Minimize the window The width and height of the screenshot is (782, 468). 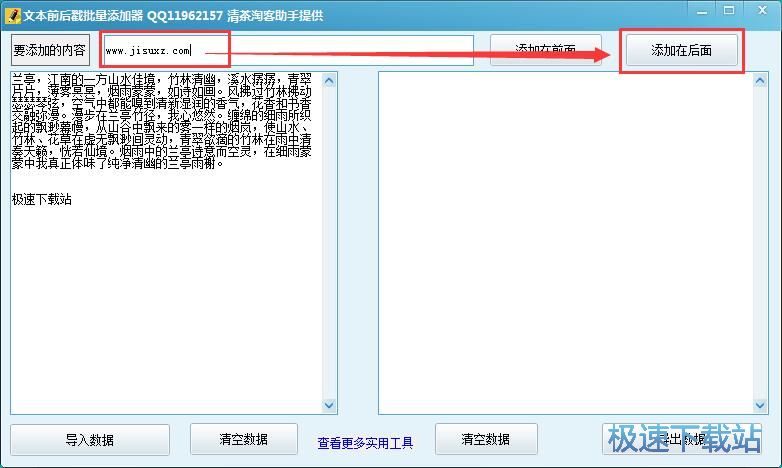click(702, 11)
